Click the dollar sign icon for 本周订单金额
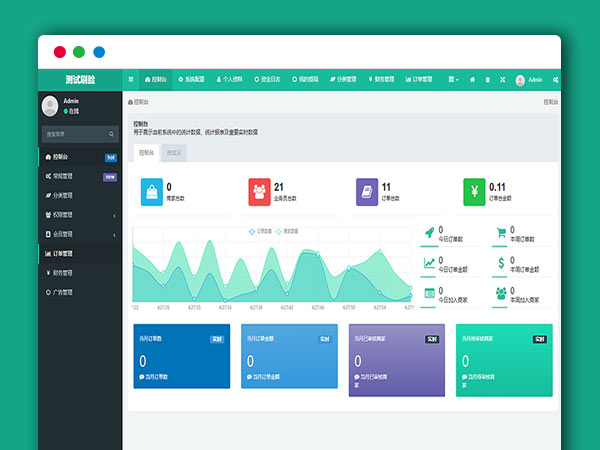 [x=501, y=263]
